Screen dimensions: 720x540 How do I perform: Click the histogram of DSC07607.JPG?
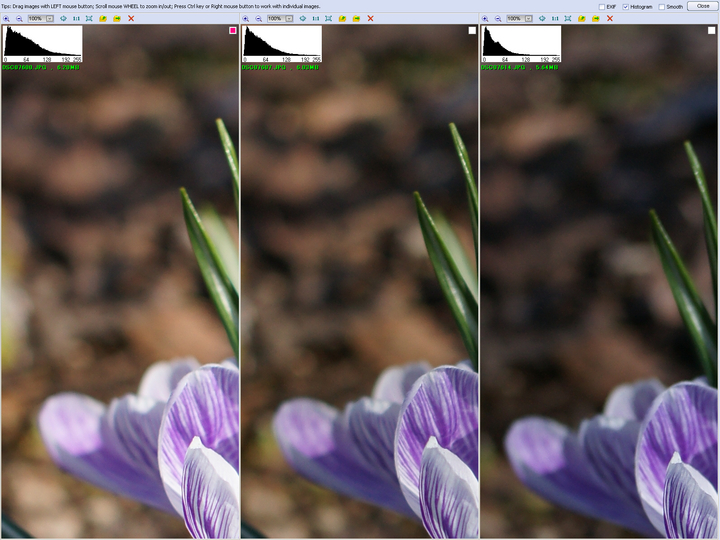[282, 44]
